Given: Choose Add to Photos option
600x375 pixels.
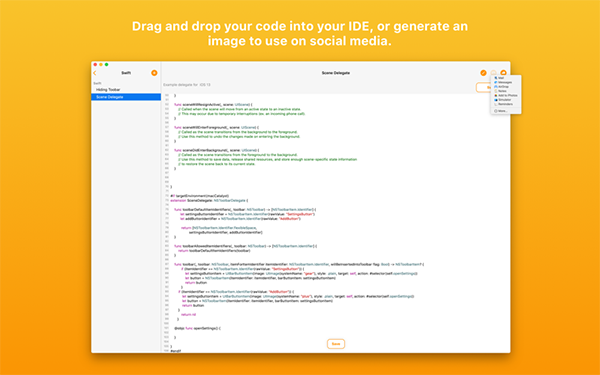Looking at the screenshot, I should (x=505, y=95).
